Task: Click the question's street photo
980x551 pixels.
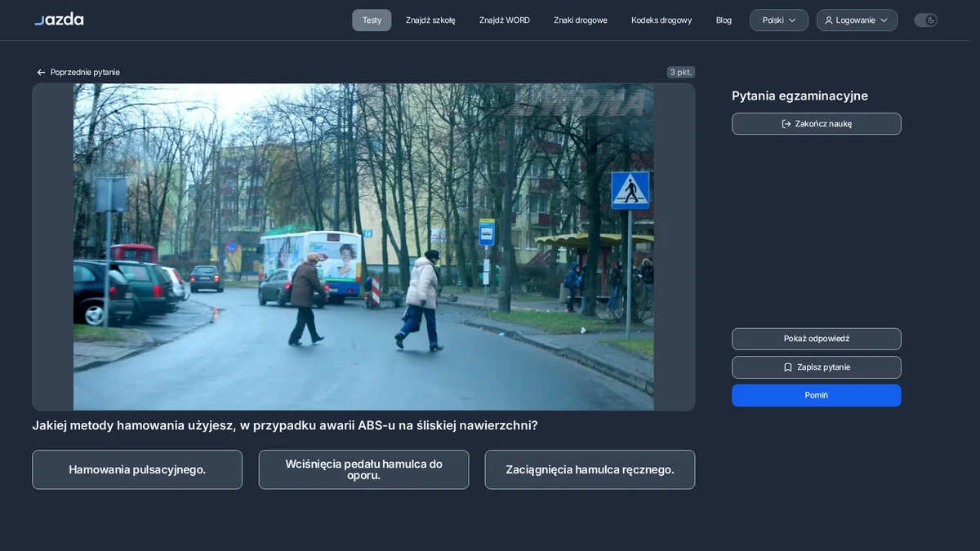Action: coord(363,247)
